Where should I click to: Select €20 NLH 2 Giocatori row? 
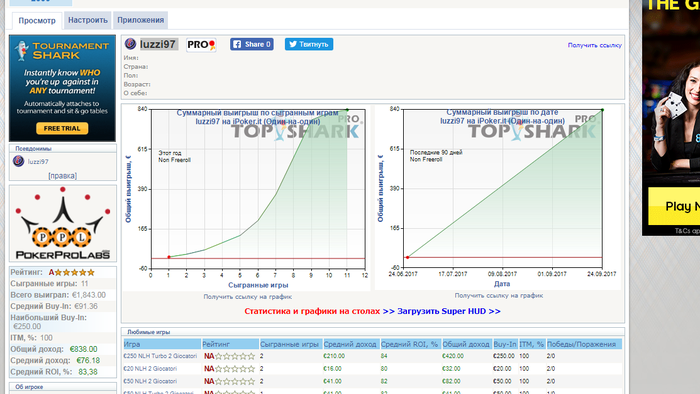372,369
